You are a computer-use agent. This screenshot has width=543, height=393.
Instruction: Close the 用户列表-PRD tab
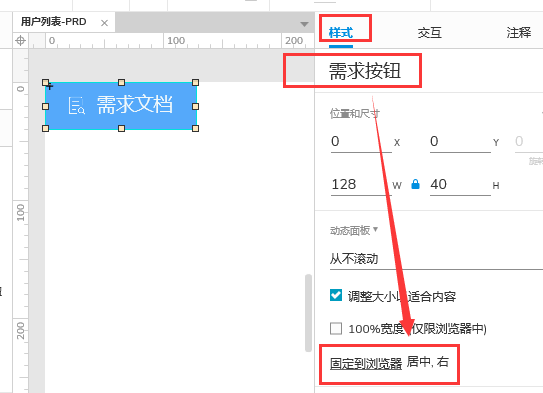(x=104, y=23)
